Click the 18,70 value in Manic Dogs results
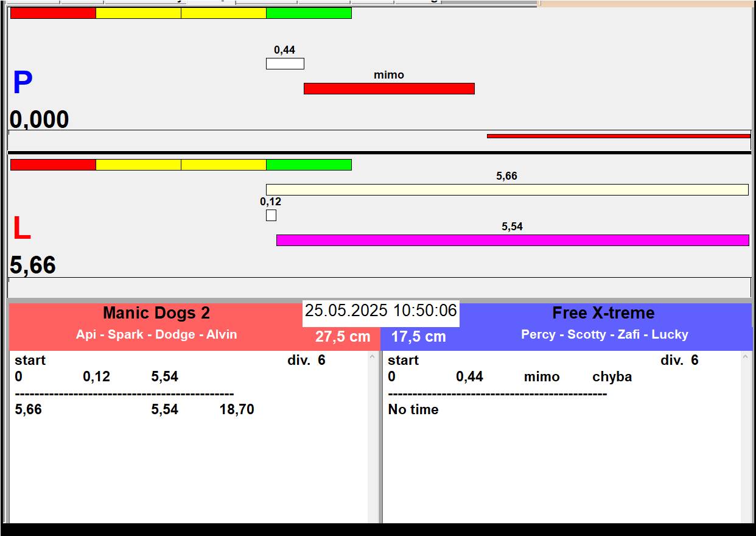This screenshot has height=536, width=756. click(x=237, y=410)
